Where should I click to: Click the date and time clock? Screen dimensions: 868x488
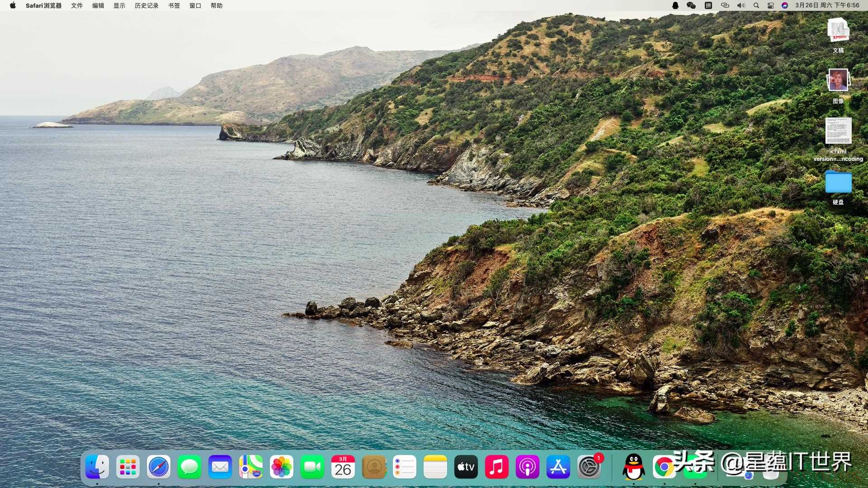click(827, 5)
